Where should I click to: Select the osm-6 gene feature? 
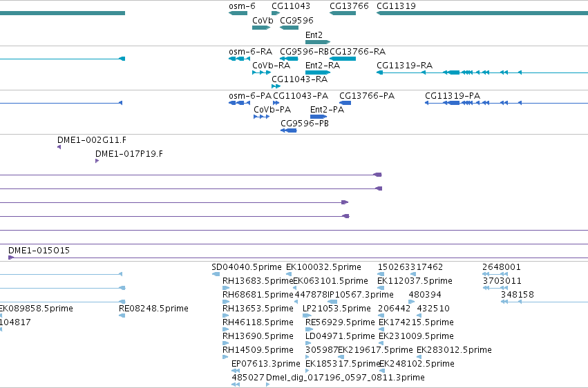pos(238,13)
